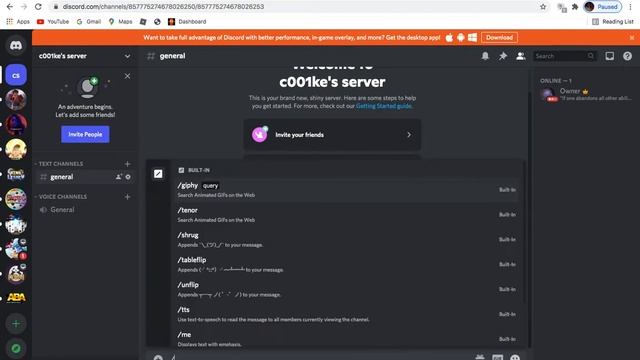Viewport: 640px width, 360px height.
Task: Open Invite your friends card arrow
Action: click(409, 135)
